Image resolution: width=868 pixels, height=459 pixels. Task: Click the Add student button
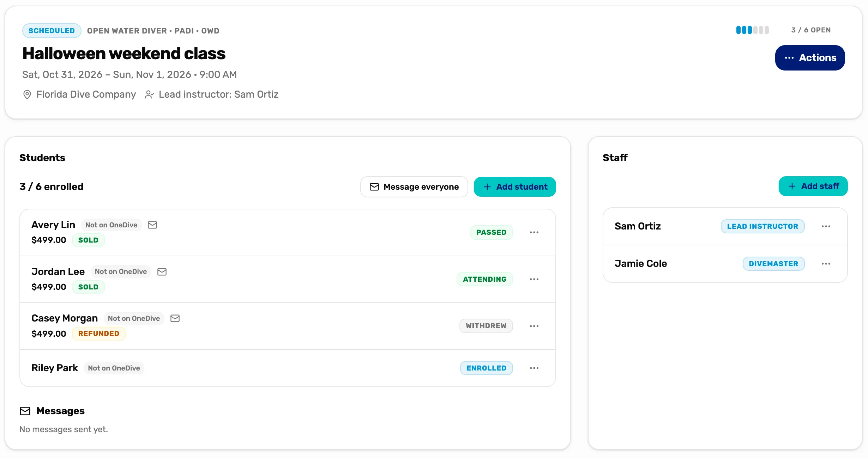(515, 187)
